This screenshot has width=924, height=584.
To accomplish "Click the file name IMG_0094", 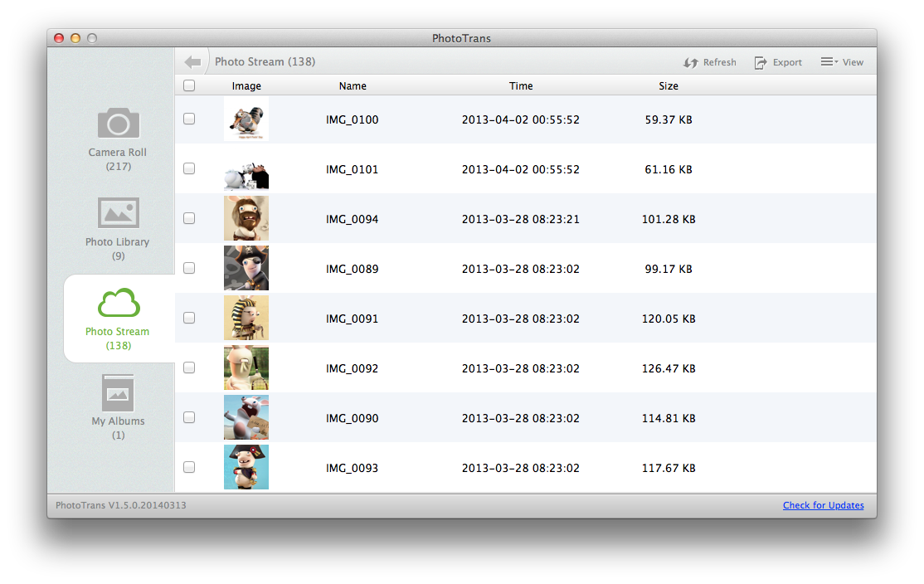I will click(x=352, y=219).
